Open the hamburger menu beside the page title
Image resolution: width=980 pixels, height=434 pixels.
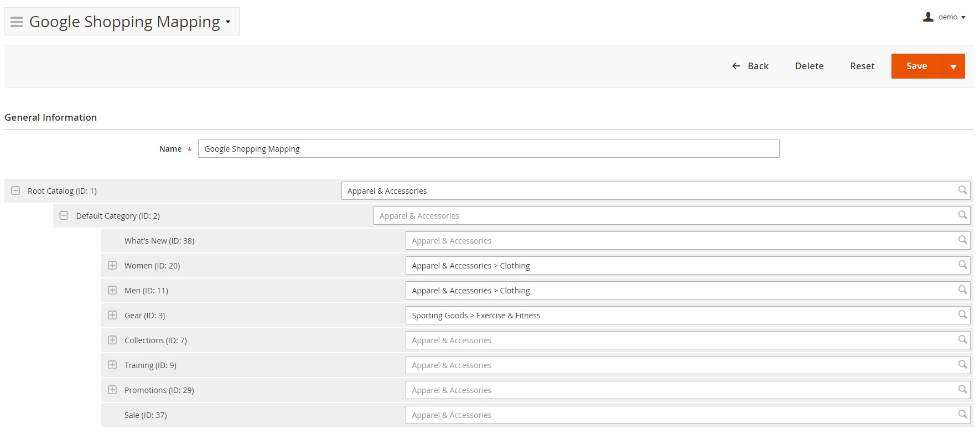[x=17, y=22]
